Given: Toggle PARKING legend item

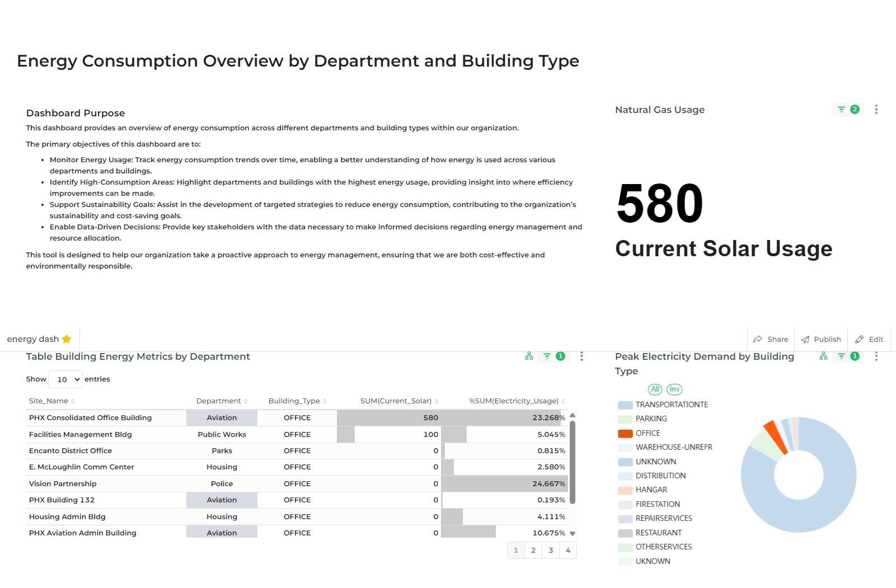Looking at the screenshot, I should point(642,418).
